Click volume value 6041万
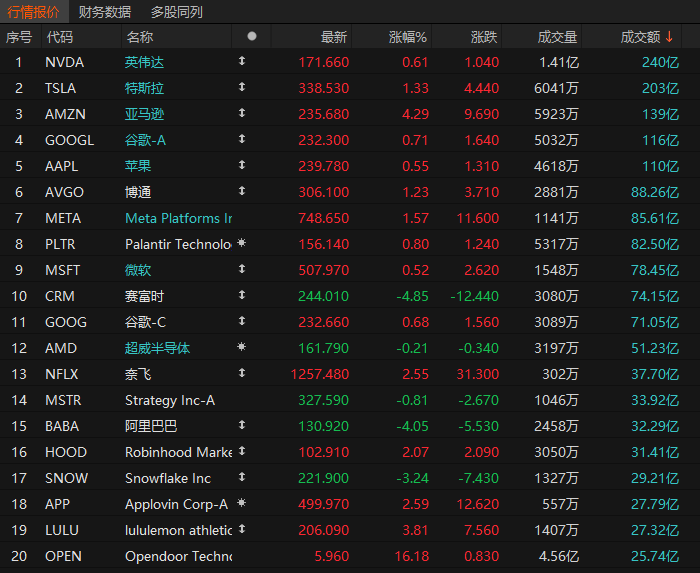This screenshot has height=573, width=700. pyautogui.click(x=557, y=88)
